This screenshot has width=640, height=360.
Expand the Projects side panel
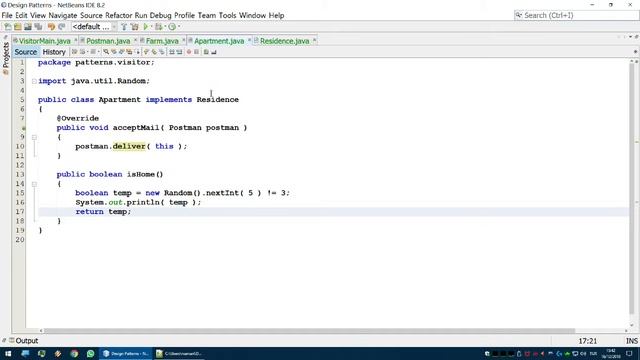click(6, 57)
